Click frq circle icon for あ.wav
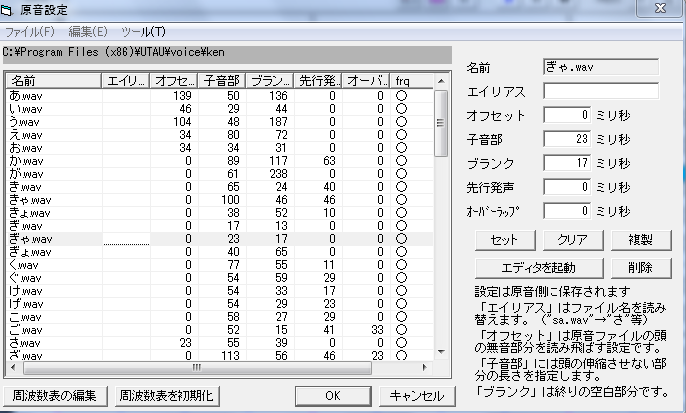 401,95
